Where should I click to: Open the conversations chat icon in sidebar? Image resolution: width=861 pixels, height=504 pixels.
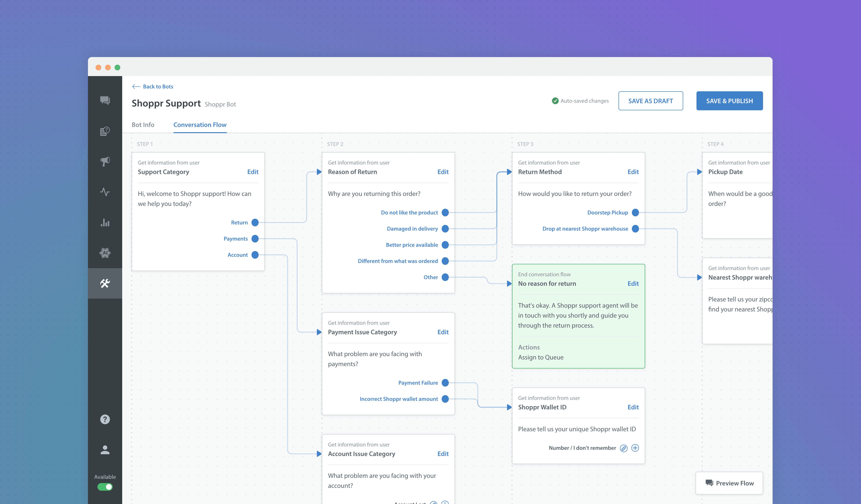coord(105,100)
